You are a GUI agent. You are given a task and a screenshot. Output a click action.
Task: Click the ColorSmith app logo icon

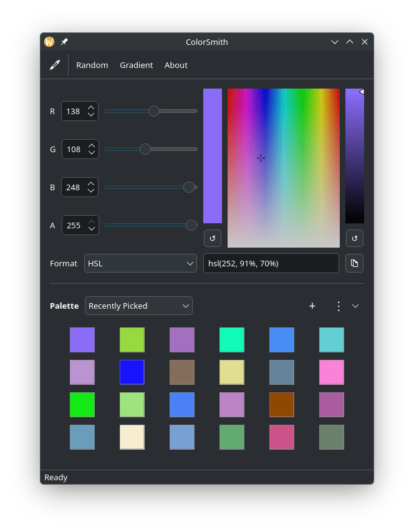click(49, 42)
